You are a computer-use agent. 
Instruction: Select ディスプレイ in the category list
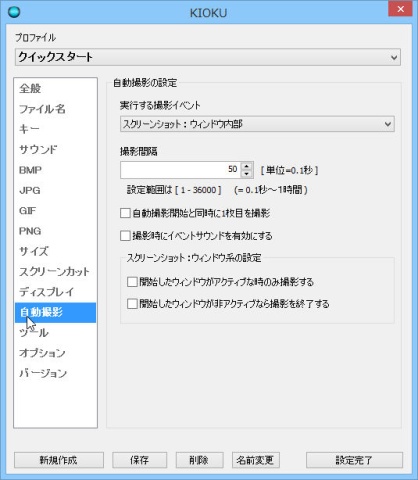tap(55, 292)
